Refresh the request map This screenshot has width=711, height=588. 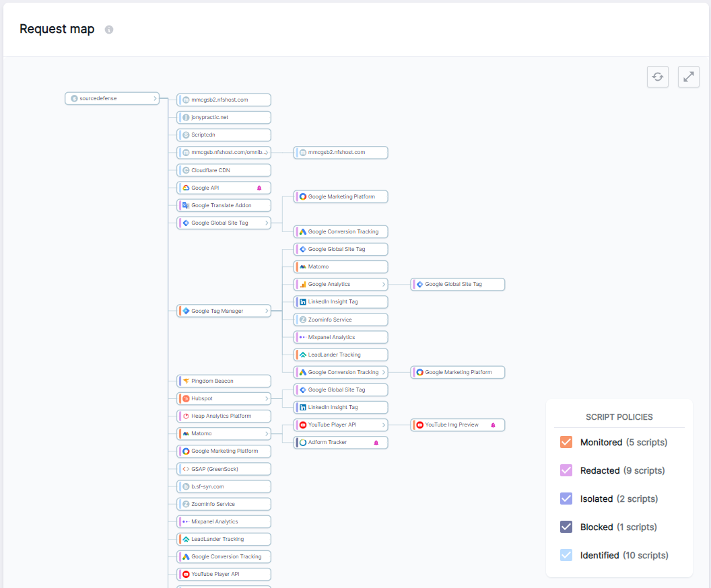(658, 77)
